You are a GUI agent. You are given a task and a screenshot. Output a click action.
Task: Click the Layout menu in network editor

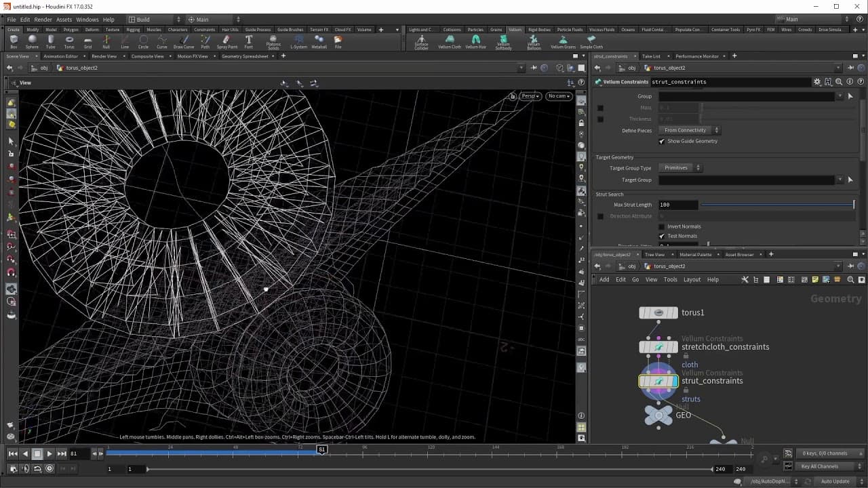692,279
